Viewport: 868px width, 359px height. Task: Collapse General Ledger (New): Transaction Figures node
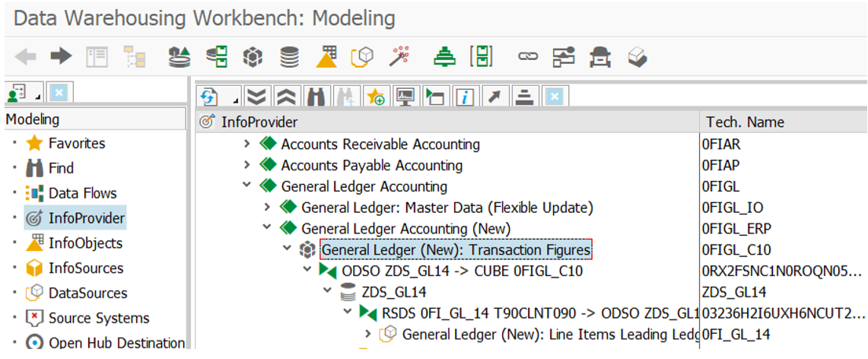click(288, 249)
